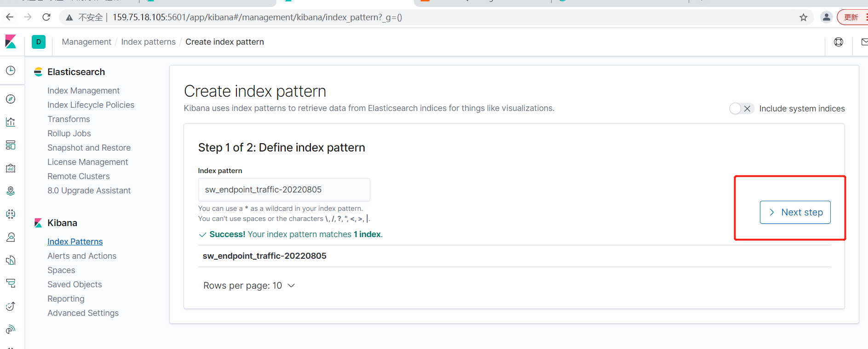Click the matching index row sw_endpoint_traffic-20220805

tap(514, 256)
